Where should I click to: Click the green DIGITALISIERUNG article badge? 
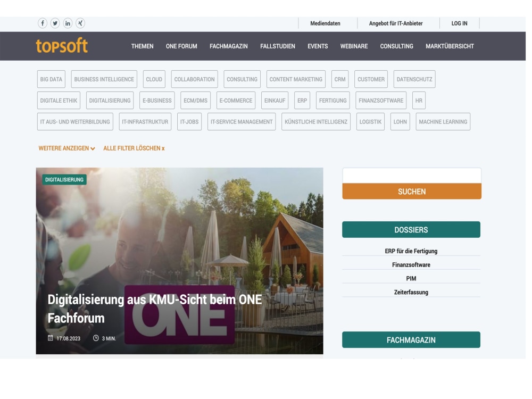[x=64, y=179]
